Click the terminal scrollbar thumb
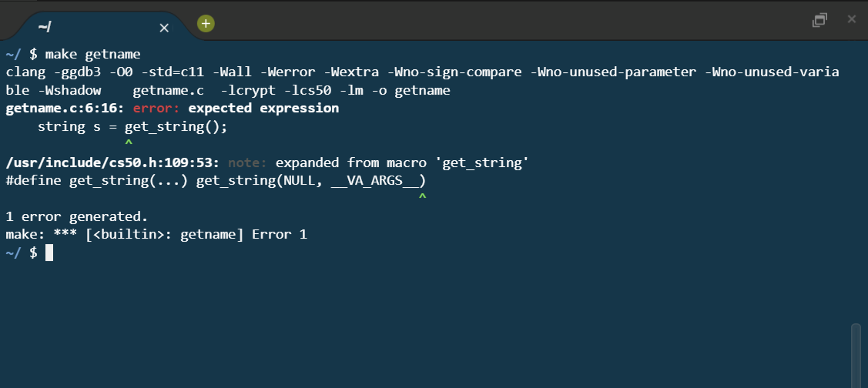The width and height of the screenshot is (868, 388). click(856, 354)
